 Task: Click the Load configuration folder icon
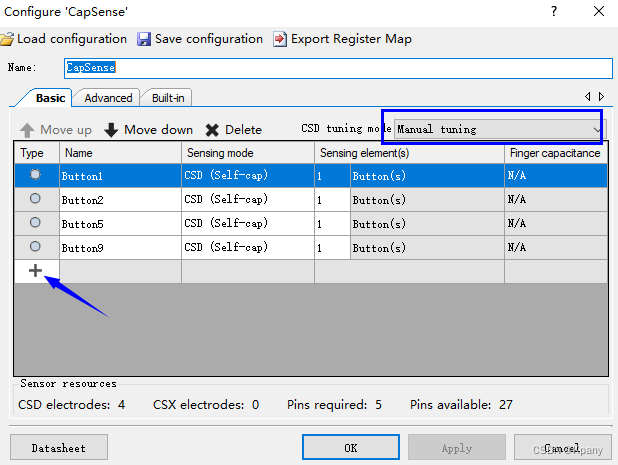[x=7, y=39]
